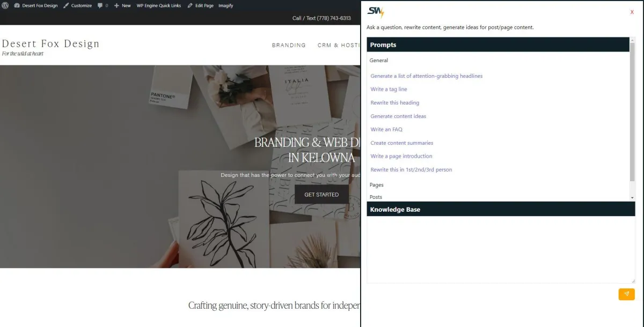Choose 'Write a tag line' prompt
Image resolution: width=644 pixels, height=327 pixels.
tap(389, 90)
